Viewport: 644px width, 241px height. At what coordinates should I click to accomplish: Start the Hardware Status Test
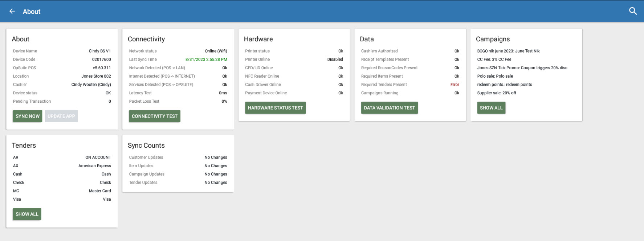pos(275,108)
